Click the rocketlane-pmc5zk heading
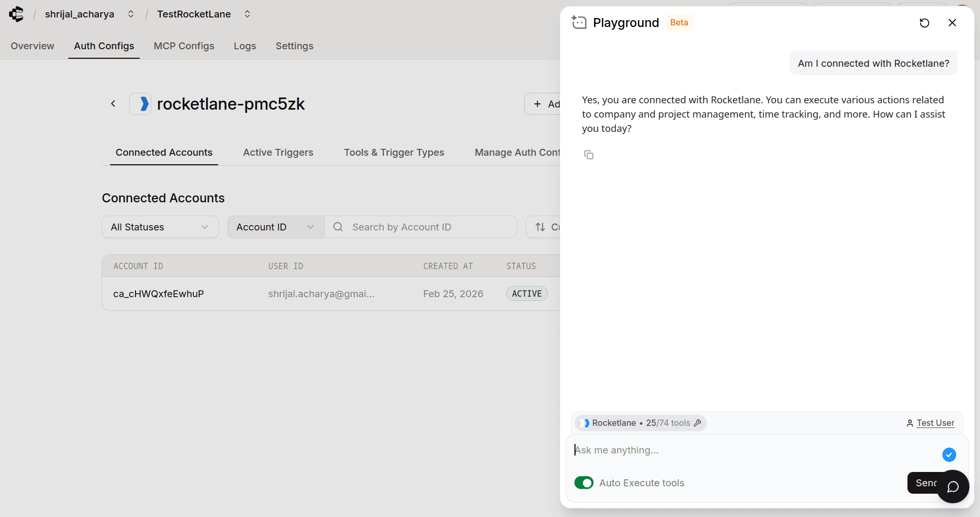The width and height of the screenshot is (980, 517). tap(231, 104)
